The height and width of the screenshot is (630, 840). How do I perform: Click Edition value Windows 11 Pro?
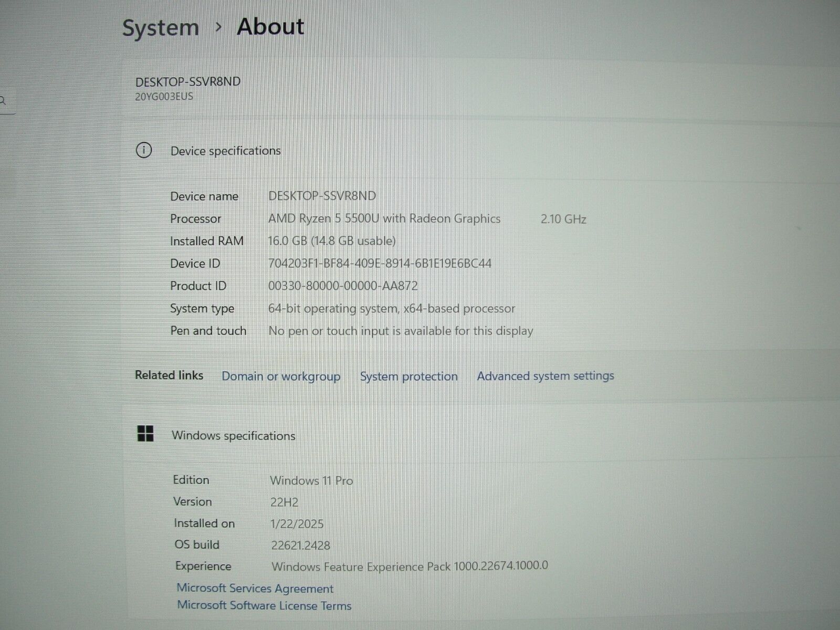[311, 480]
